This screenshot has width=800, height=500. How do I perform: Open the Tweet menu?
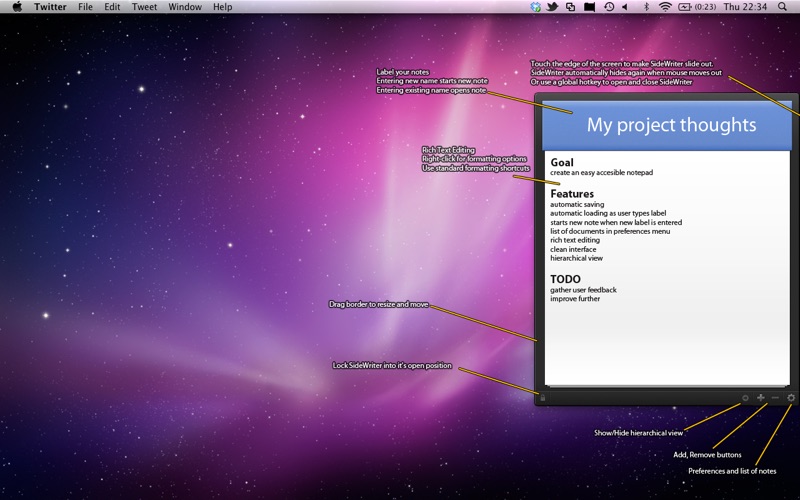144,7
